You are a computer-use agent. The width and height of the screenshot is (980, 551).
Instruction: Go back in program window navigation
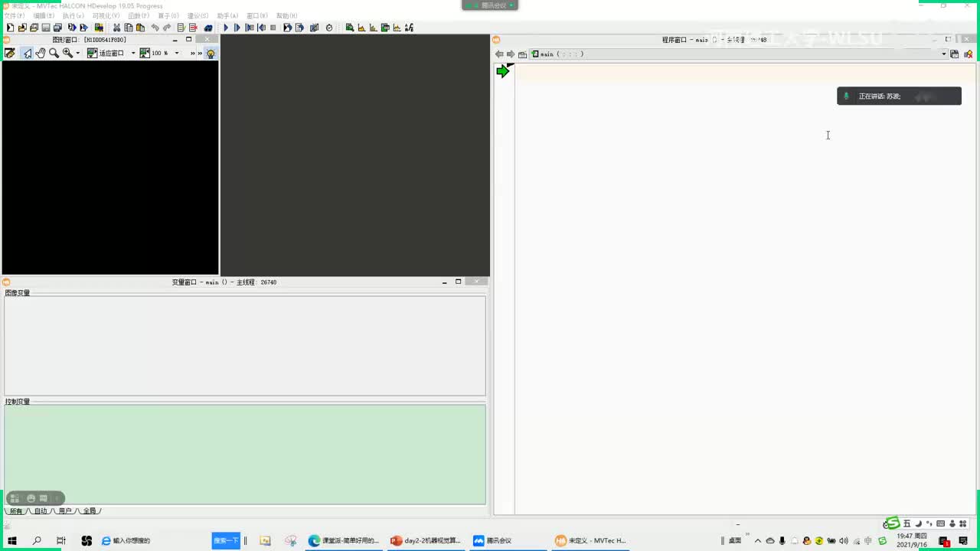click(x=499, y=54)
